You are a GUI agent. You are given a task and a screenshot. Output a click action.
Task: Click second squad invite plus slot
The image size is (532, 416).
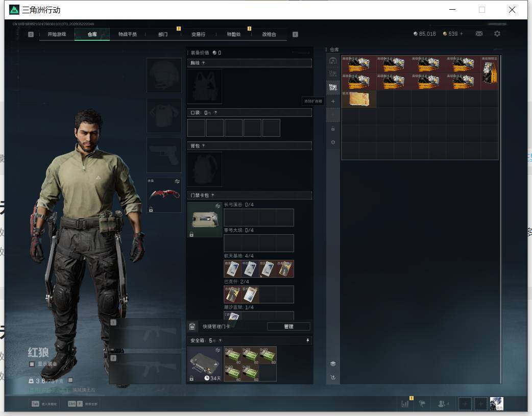click(480, 404)
